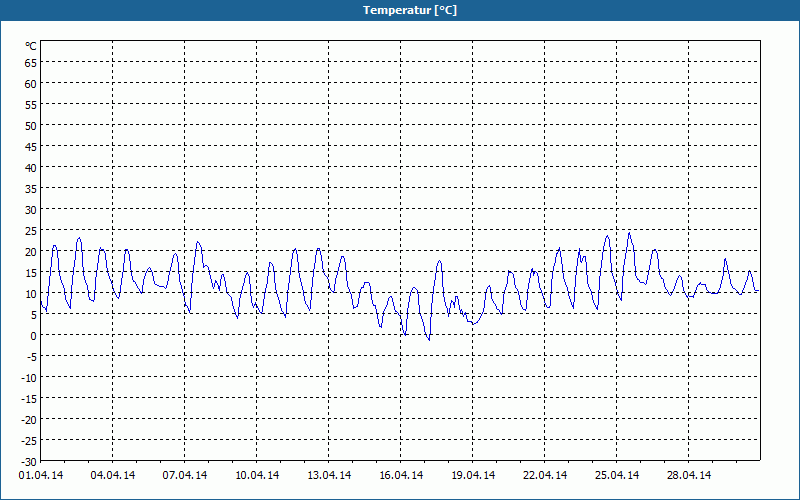Click the 13.04.14 date label
Image resolution: width=800 pixels, height=500 pixels.
pyautogui.click(x=329, y=475)
